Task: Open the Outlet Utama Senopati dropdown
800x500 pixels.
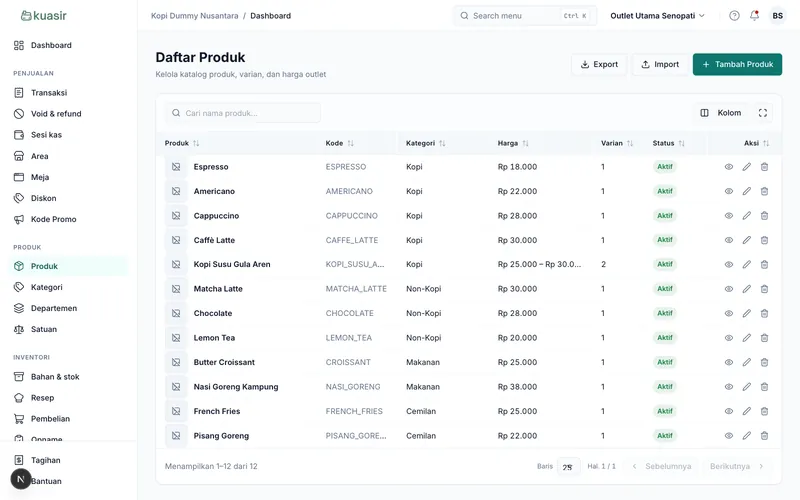Action: (x=657, y=16)
